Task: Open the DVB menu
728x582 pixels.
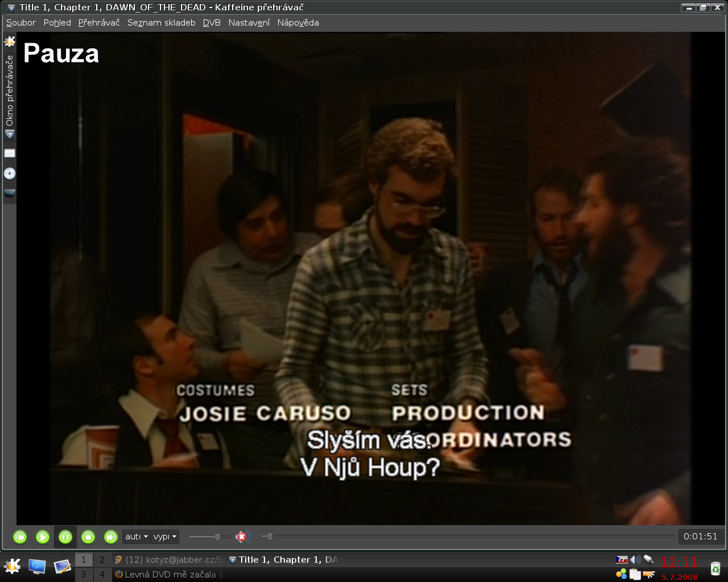Action: pos(212,23)
